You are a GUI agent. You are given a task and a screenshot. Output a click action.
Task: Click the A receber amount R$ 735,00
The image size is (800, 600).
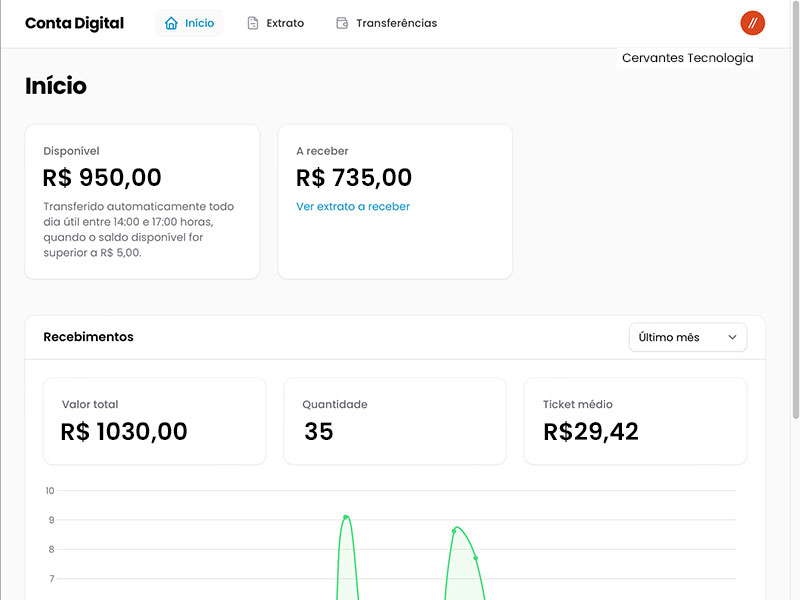coord(354,178)
